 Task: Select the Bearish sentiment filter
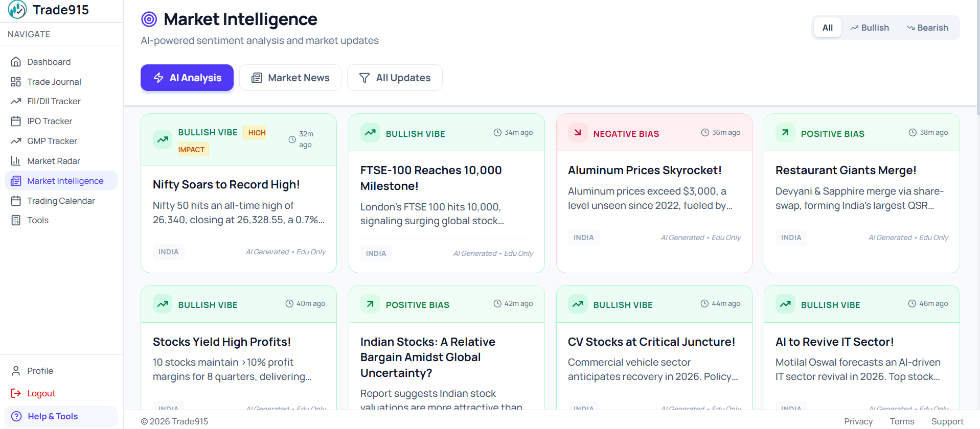click(927, 28)
